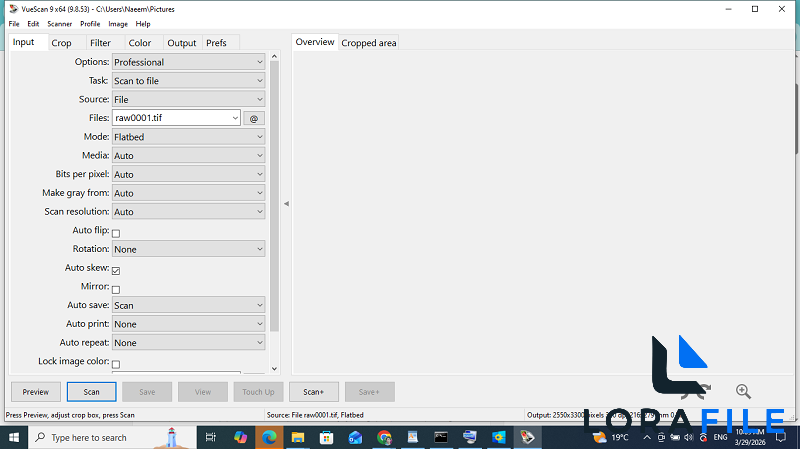Uncheck the Auto skew checkbox
Screen dimensions: 800x449
[x=116, y=270]
